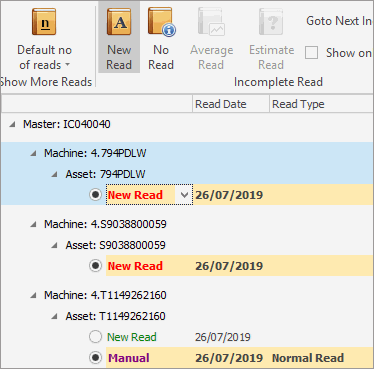
Task: Collapse the Asset: 794PDLW node
Action: tap(54, 174)
